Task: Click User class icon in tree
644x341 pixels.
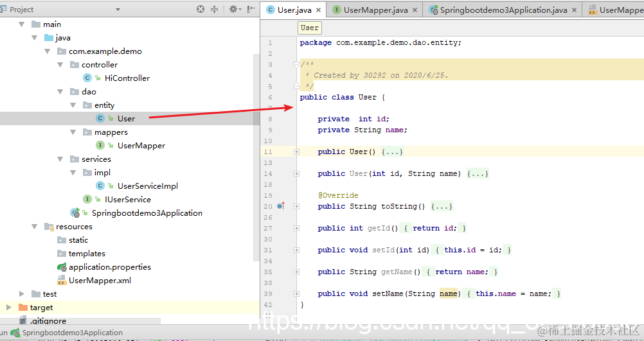Action: point(100,119)
